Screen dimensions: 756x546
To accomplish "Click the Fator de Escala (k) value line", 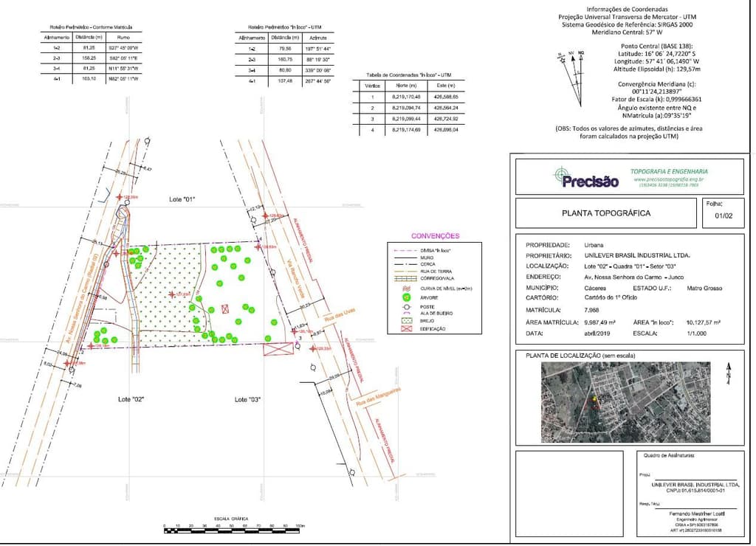I will tap(656, 100).
